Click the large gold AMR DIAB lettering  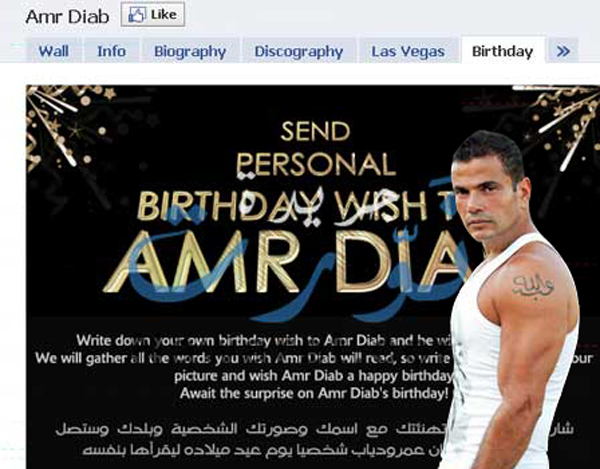coord(285,262)
